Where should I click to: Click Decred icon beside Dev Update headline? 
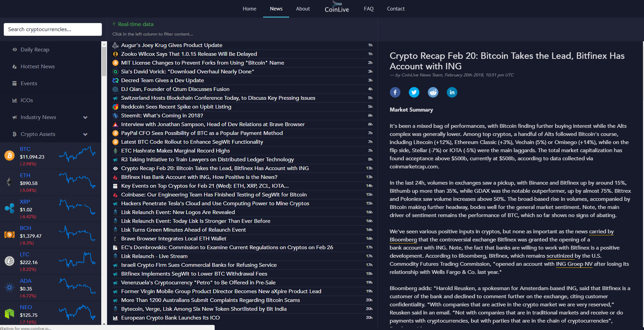[x=115, y=80]
